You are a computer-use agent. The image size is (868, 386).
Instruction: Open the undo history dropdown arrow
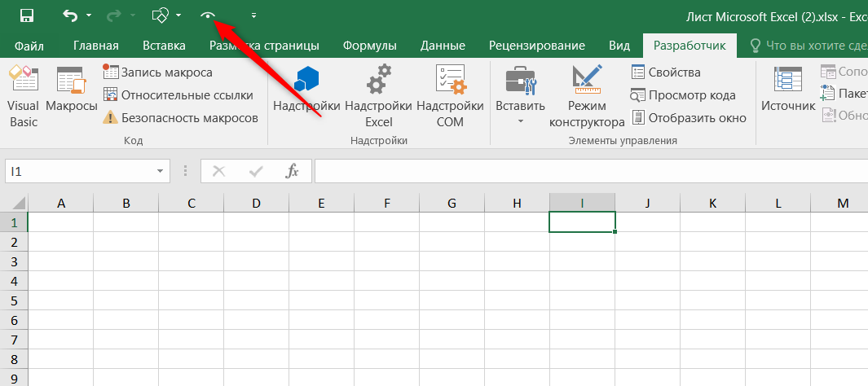point(89,15)
